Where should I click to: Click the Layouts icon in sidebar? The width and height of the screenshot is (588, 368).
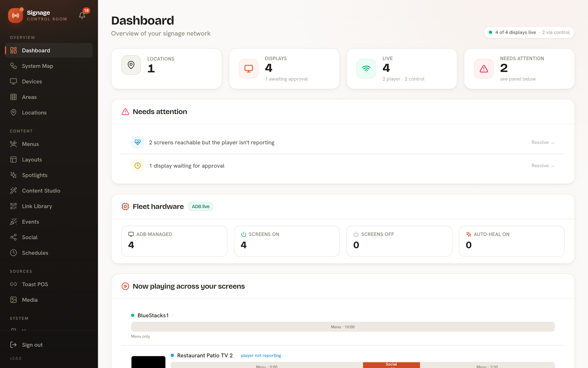[x=13, y=160]
